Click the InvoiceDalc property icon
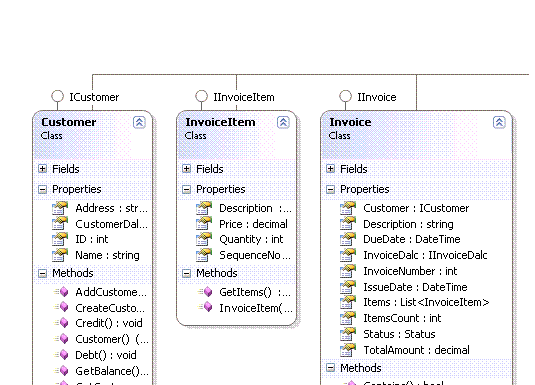 point(348,255)
